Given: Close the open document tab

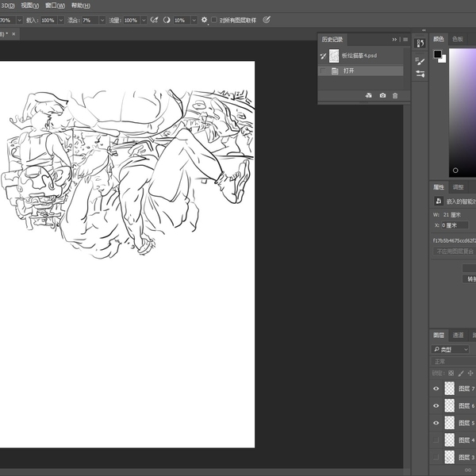Looking at the screenshot, I should coord(13,34).
